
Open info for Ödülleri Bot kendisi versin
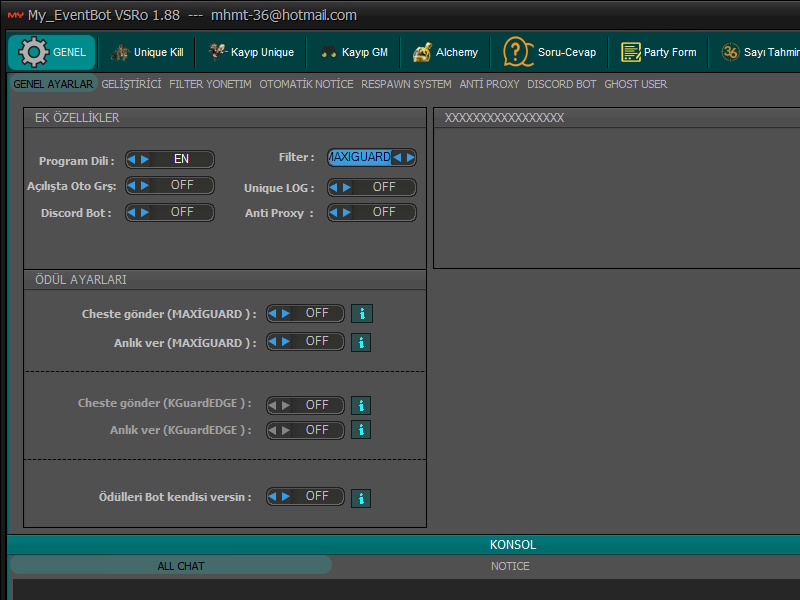tap(361, 498)
